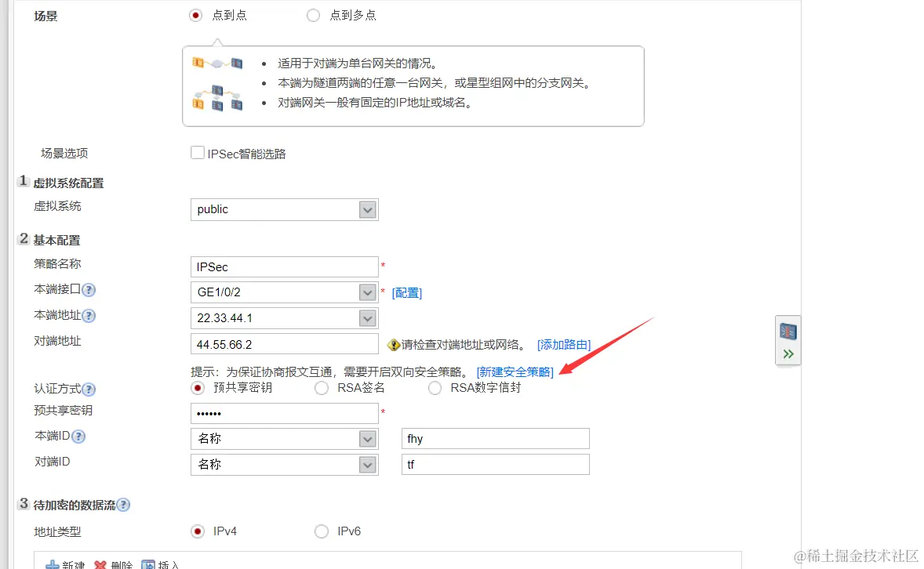This screenshot has height=569, width=924.
Task: Open help icon beside 本端地址
Action: (x=89, y=316)
